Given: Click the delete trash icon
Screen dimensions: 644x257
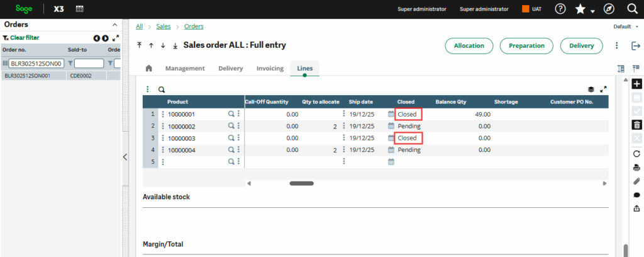Looking at the screenshot, I should (636, 125).
